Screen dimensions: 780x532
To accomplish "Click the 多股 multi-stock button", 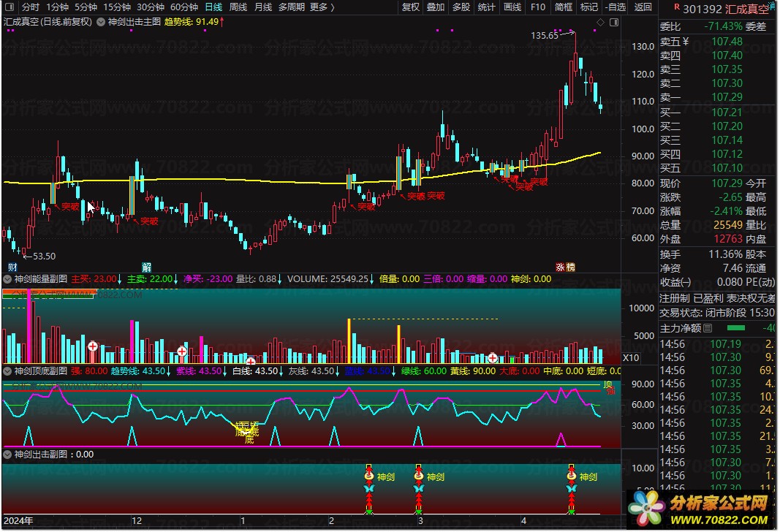I will (x=461, y=7).
